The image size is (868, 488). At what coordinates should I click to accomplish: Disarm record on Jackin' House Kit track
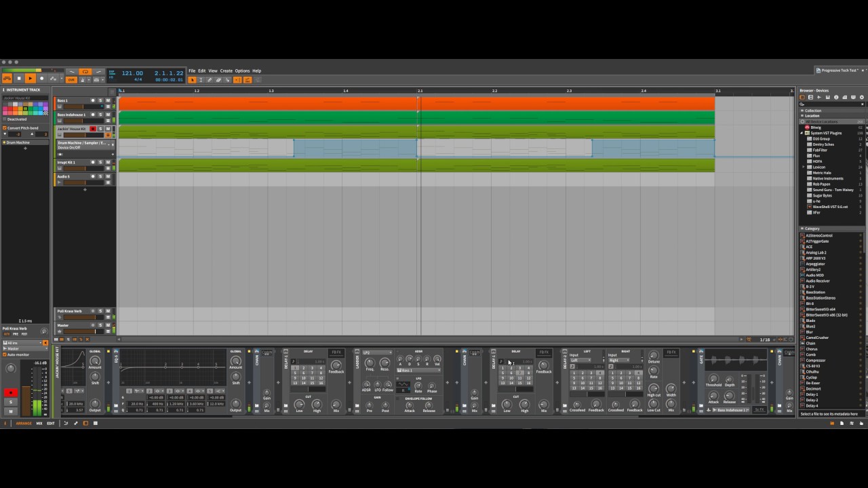(93, 129)
